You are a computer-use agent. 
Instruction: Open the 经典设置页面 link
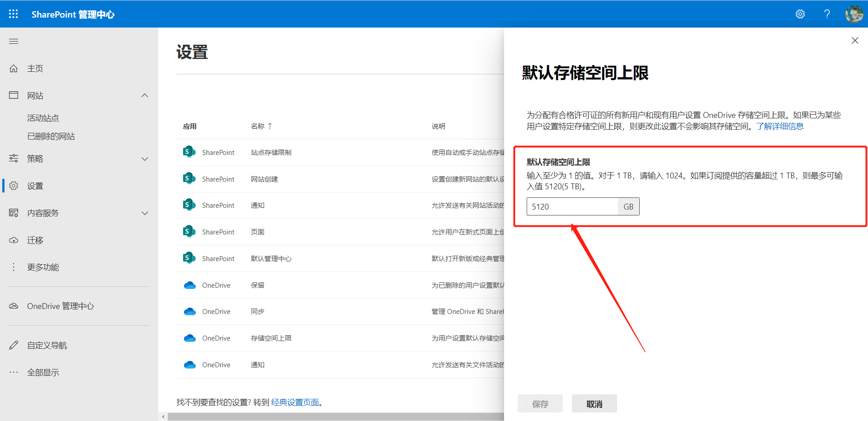[295, 402]
